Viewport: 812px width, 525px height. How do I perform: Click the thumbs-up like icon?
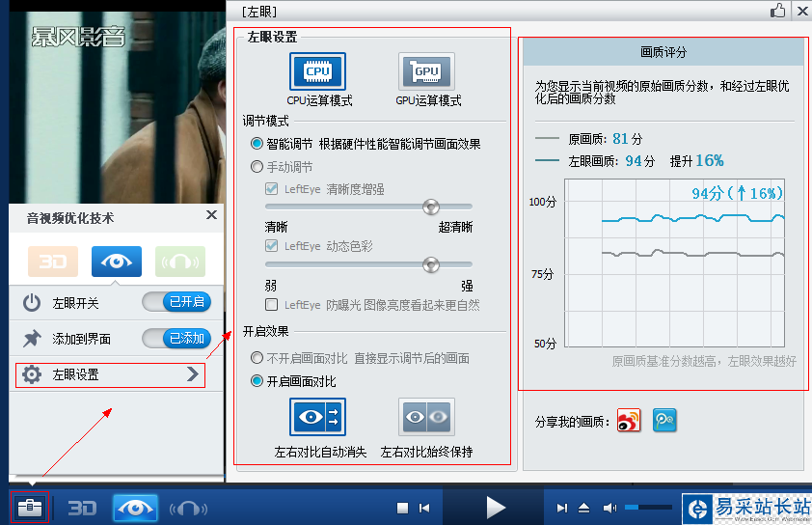point(777,11)
